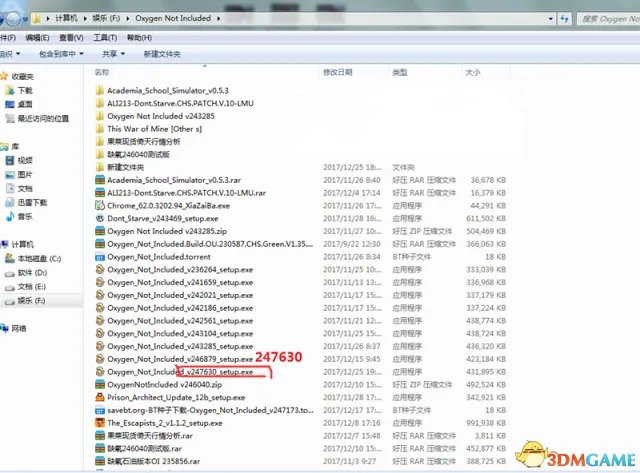The image size is (640, 473).
Task: Click the Academia_School_Simulator_v0.5.3.rar archive icon
Action: (100, 180)
